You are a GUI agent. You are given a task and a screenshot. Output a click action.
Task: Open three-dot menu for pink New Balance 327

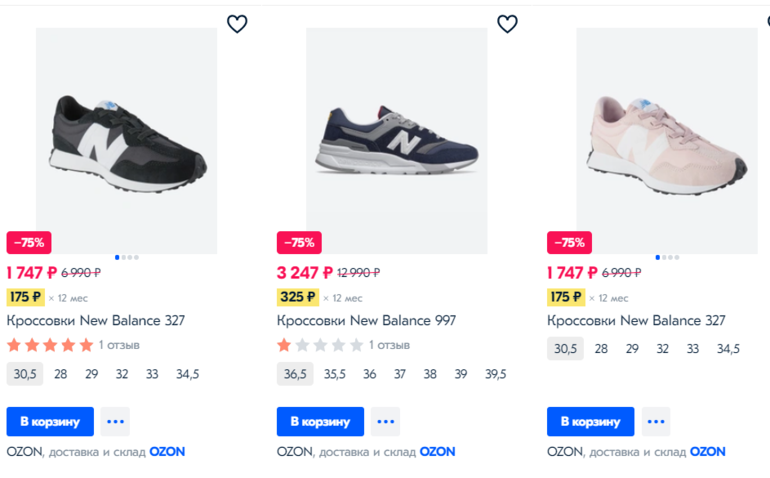[x=656, y=421]
